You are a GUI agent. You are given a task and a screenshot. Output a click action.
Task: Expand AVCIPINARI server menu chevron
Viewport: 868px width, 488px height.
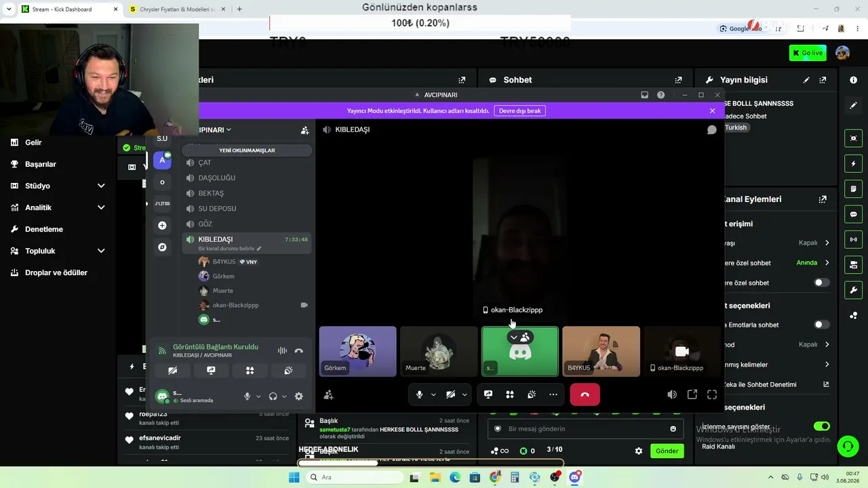tap(229, 129)
